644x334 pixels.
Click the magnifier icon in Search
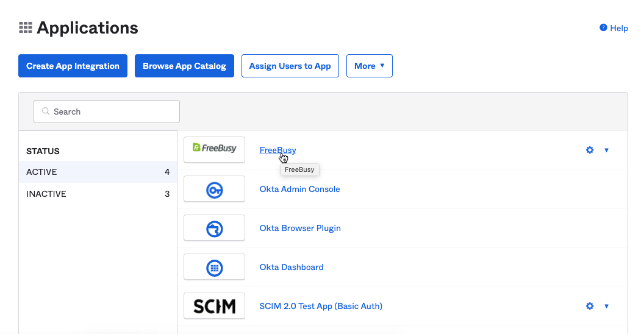(46, 111)
